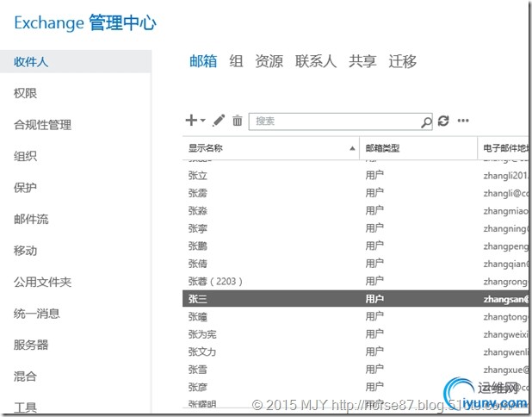Open the three-dot more options menu
The height and width of the screenshot is (417, 532).
(x=463, y=121)
